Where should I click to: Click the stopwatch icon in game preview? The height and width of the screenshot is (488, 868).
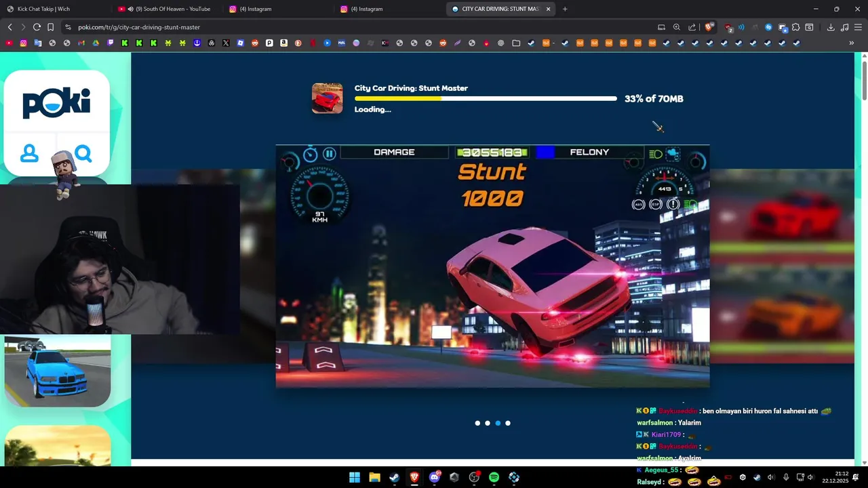[310, 154]
